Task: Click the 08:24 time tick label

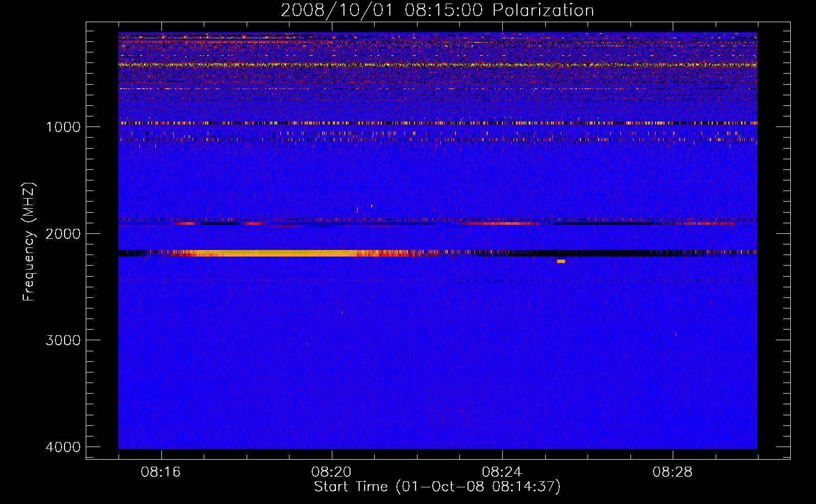Action: coord(502,472)
